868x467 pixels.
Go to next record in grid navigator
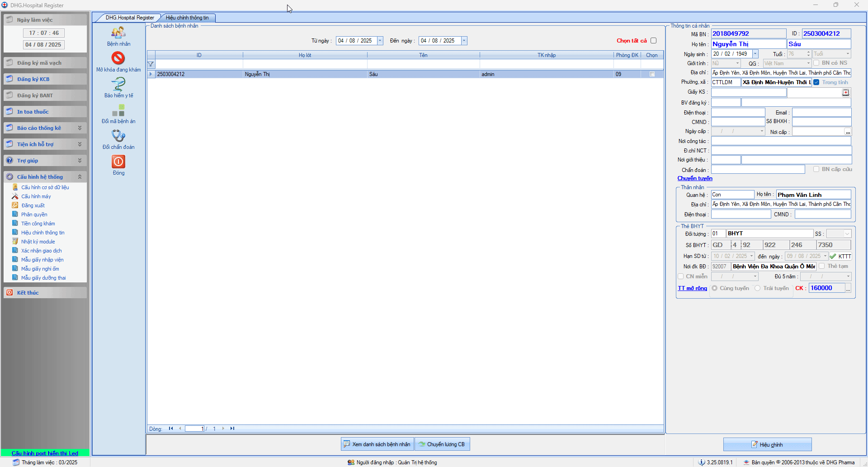pos(223,429)
